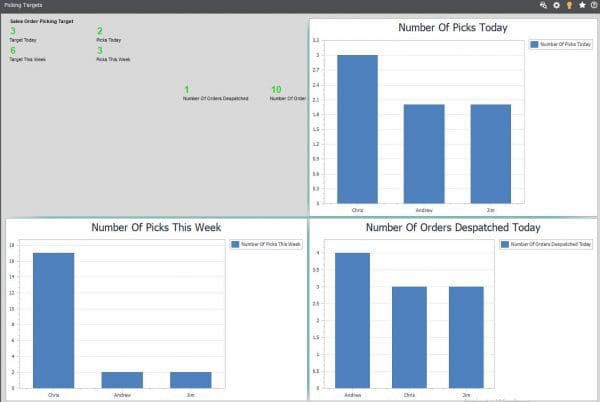Image resolution: width=600 pixels, height=402 pixels.
Task: Click the first icon left of the gear
Action: tap(543, 5)
